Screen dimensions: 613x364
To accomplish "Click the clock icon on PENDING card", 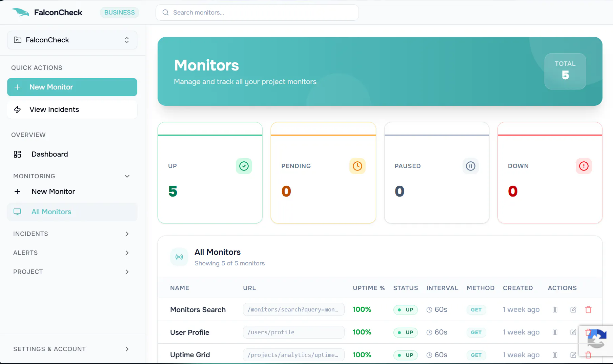I will tap(357, 166).
